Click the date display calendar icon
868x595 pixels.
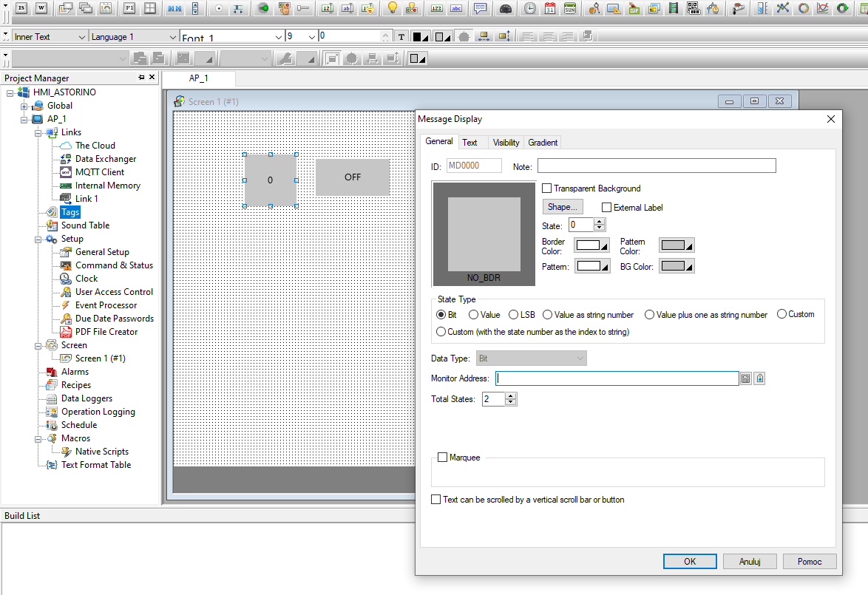pos(549,8)
